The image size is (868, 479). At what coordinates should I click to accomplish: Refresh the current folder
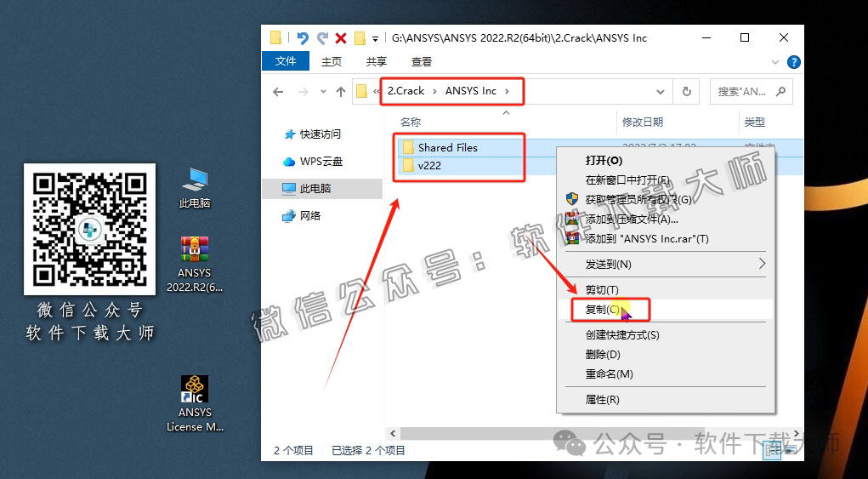[686, 91]
